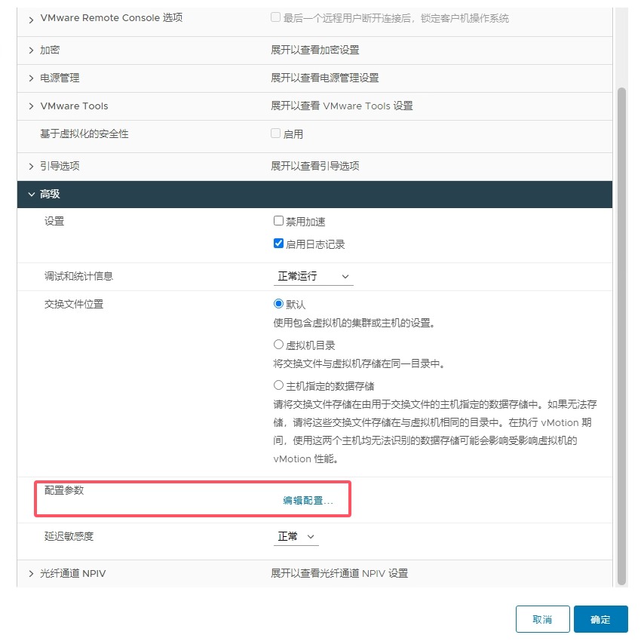Screen dimensions: 644x644
Task: Choose 主机指定的数据存储 radio option
Action: click(x=278, y=385)
